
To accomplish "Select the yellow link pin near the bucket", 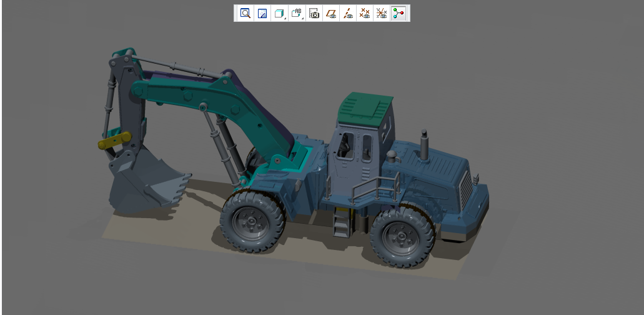I will pos(114,140).
